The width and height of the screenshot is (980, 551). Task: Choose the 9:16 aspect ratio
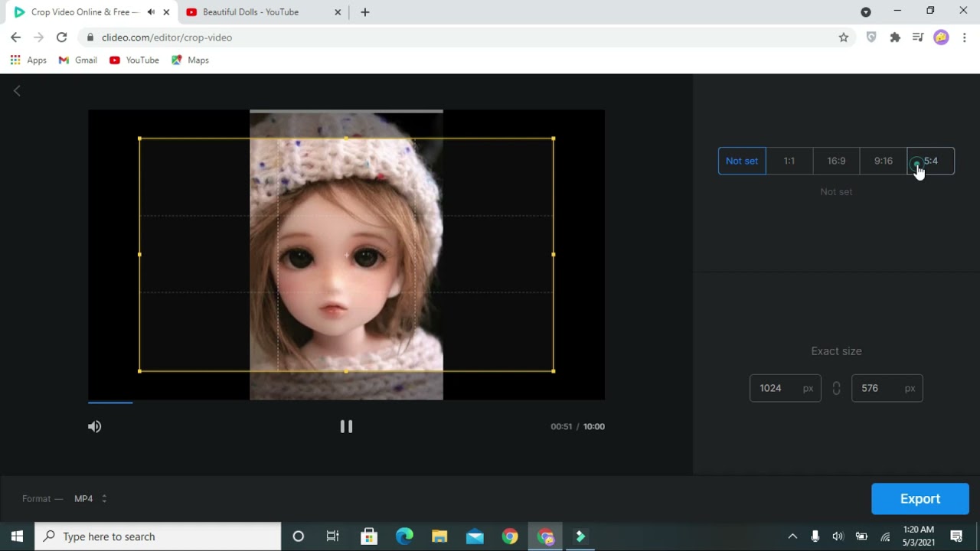884,161
